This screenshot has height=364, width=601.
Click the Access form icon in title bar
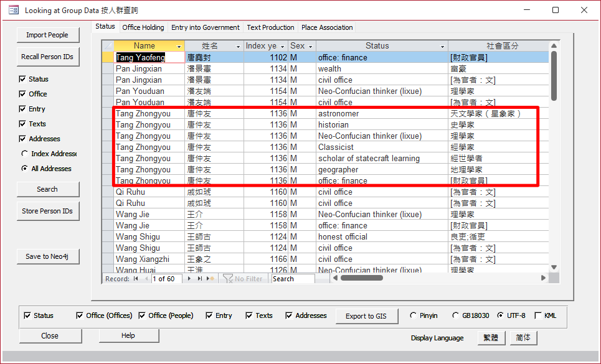[x=13, y=10]
